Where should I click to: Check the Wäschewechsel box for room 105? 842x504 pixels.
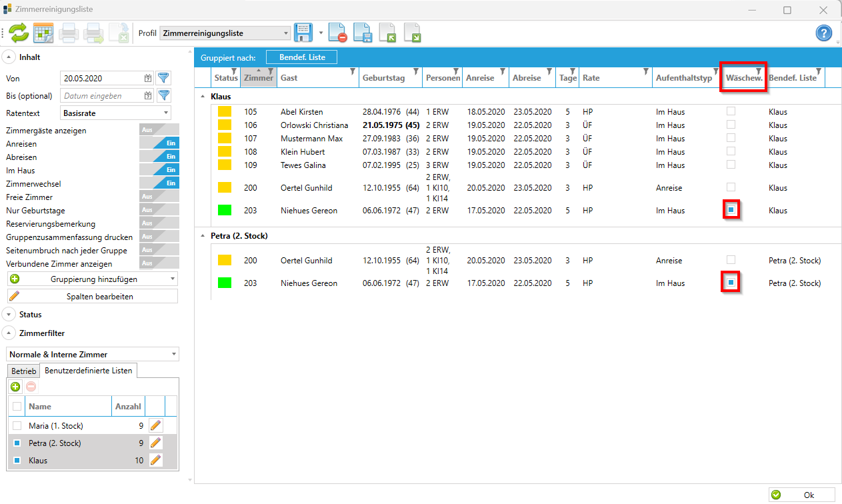click(731, 111)
